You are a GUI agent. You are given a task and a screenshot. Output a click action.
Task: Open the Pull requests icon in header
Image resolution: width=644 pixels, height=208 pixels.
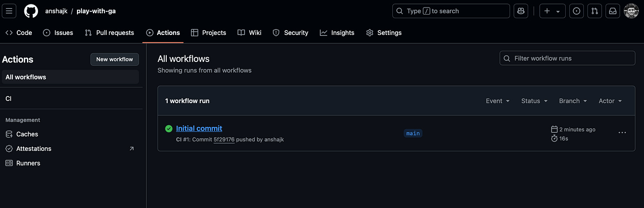pyautogui.click(x=594, y=11)
